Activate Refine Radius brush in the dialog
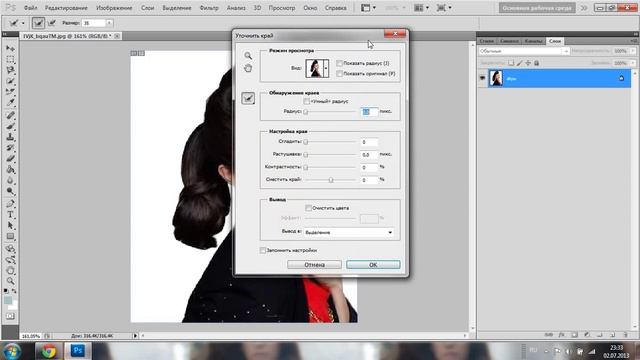Viewport: 640px width, 360px height. click(x=248, y=98)
